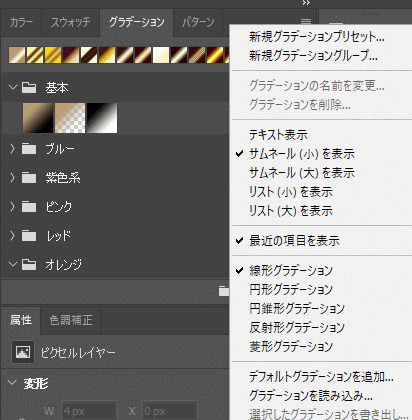The height and width of the screenshot is (420, 412).
Task: Select the black-to-white gradient in 基本
Action: 102,118
